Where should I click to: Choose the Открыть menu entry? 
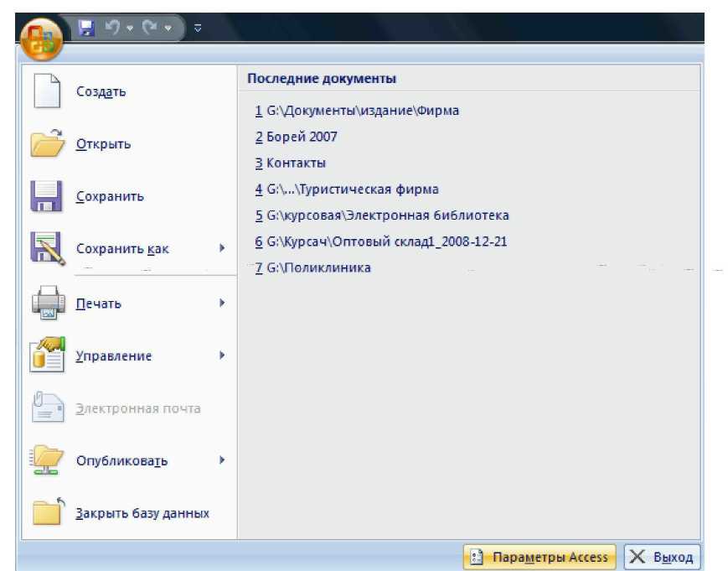pyautogui.click(x=129, y=143)
